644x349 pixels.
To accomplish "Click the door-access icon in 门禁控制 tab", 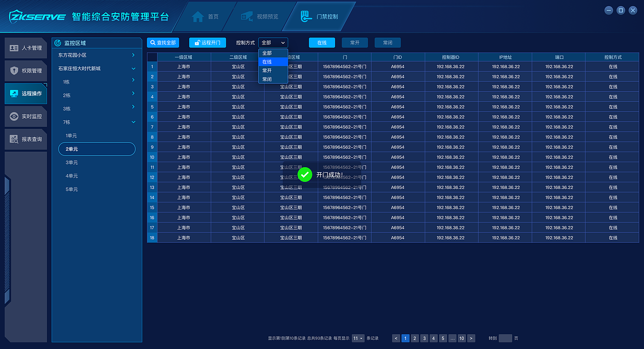I will click(306, 17).
